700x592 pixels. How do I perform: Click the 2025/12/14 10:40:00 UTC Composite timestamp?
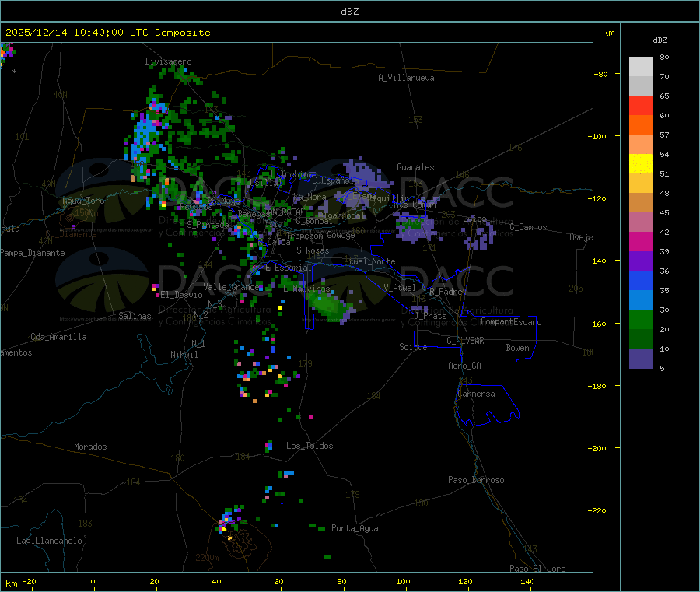pyautogui.click(x=107, y=33)
